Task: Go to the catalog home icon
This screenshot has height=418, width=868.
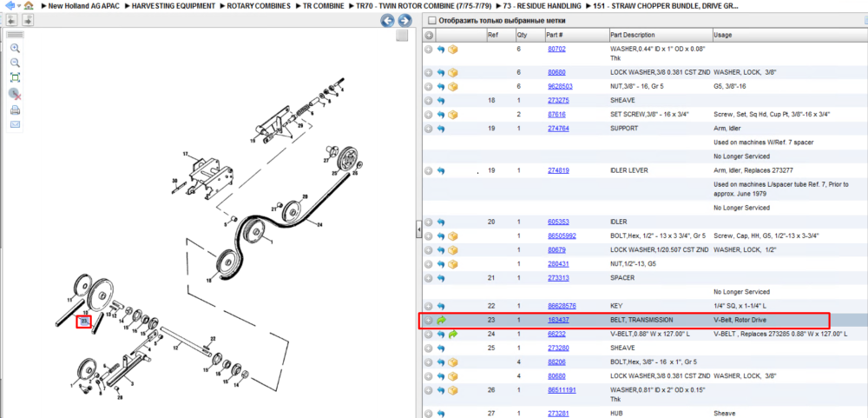Action: point(29,6)
